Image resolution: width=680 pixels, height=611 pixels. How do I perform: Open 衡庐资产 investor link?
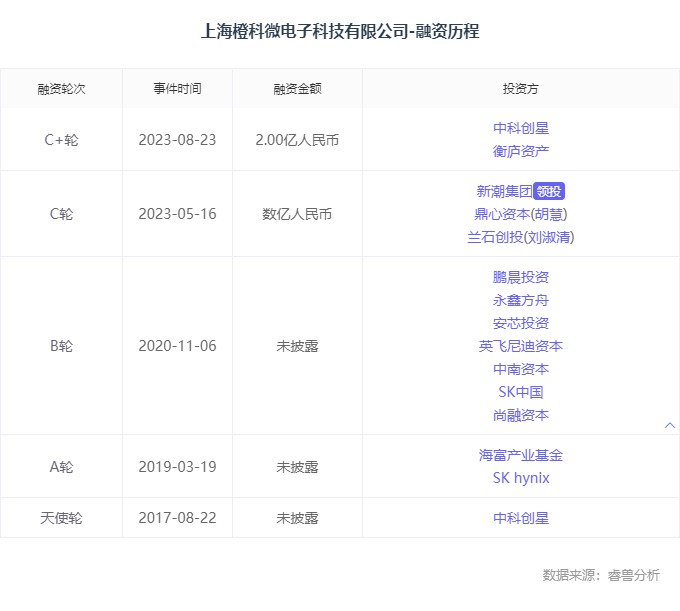coord(520,151)
